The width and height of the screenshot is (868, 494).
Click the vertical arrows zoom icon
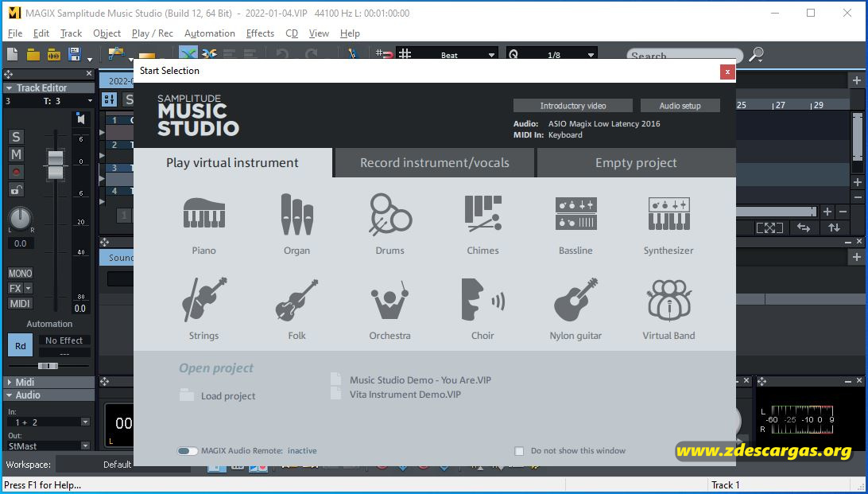point(834,228)
